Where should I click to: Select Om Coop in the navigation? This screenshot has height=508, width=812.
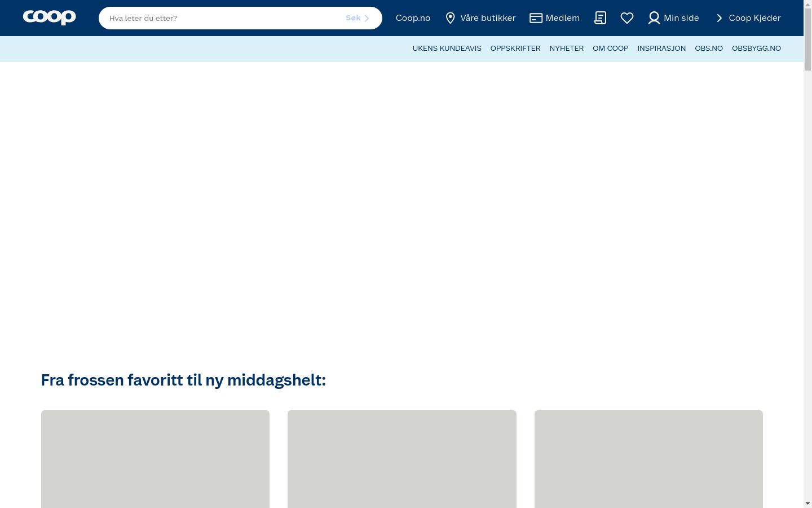tap(610, 49)
